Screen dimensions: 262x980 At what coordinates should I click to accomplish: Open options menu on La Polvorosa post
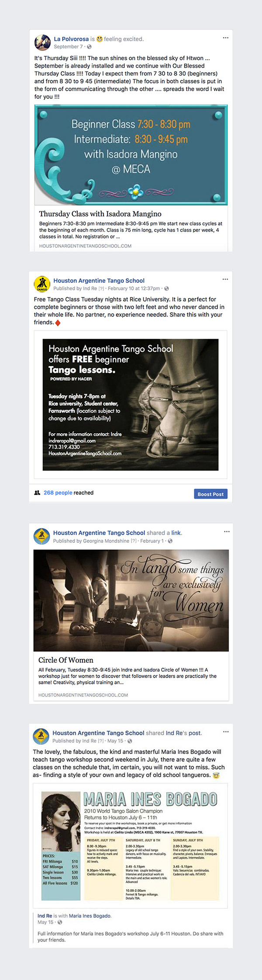pos(225,38)
